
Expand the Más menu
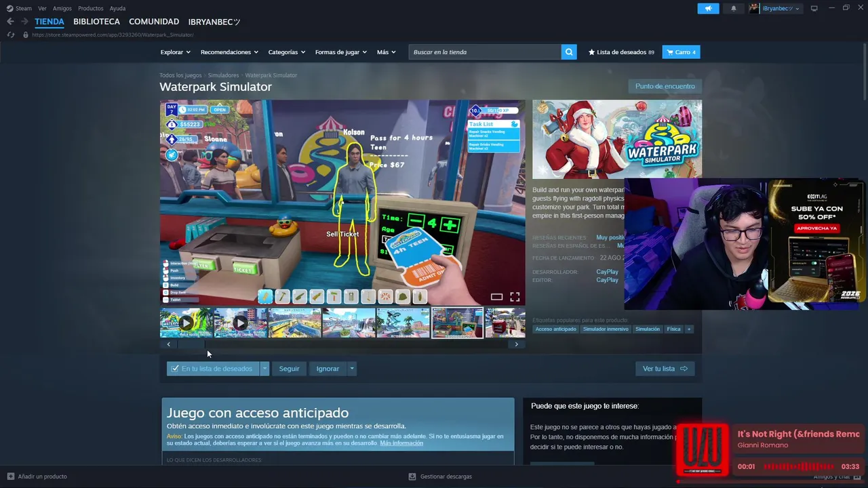pos(387,52)
